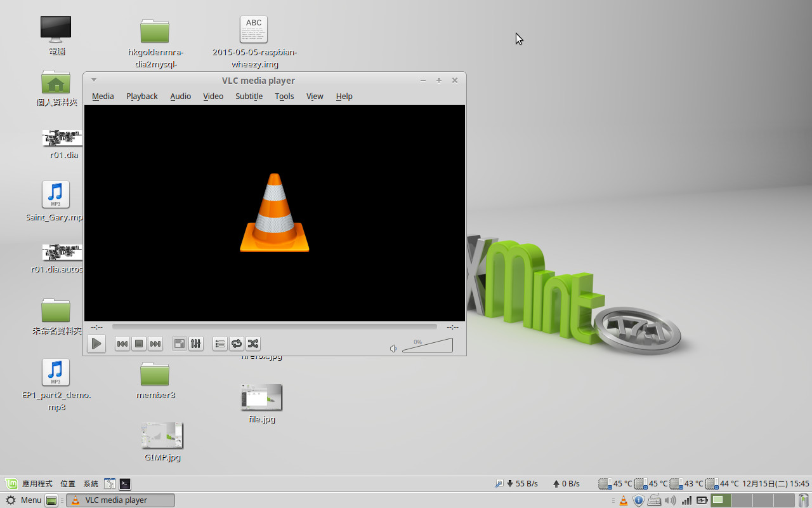Open the battery power tray icon
The width and height of the screenshot is (812, 508).
tap(702, 500)
